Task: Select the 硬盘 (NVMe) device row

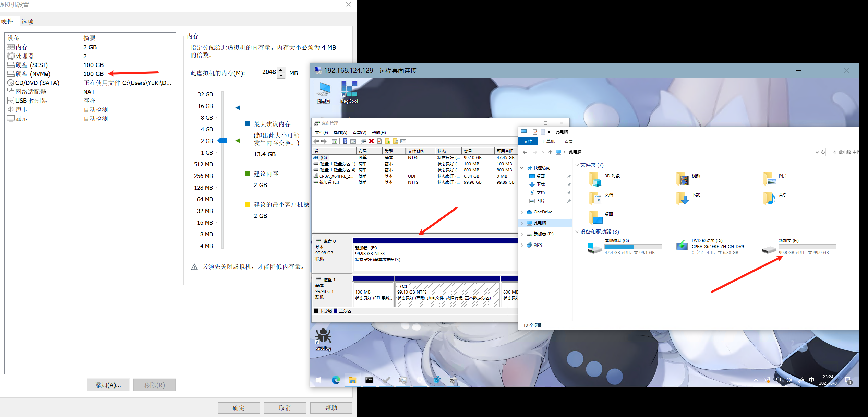Action: [x=33, y=74]
